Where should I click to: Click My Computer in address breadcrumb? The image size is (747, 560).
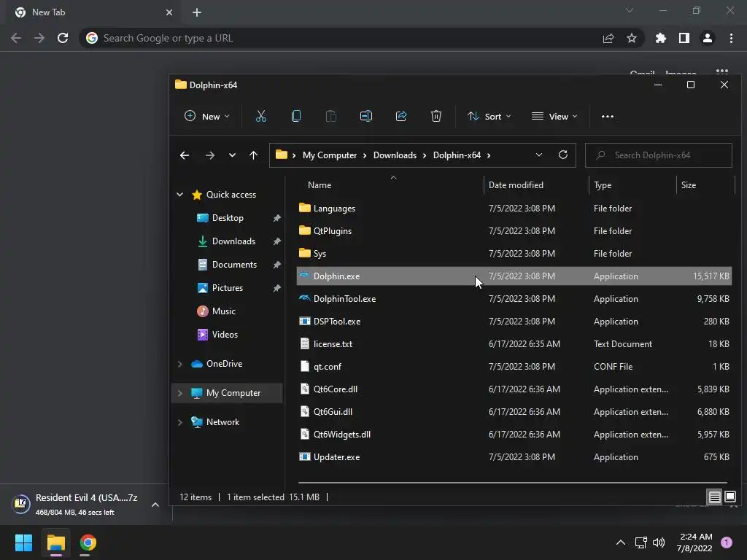(x=330, y=155)
